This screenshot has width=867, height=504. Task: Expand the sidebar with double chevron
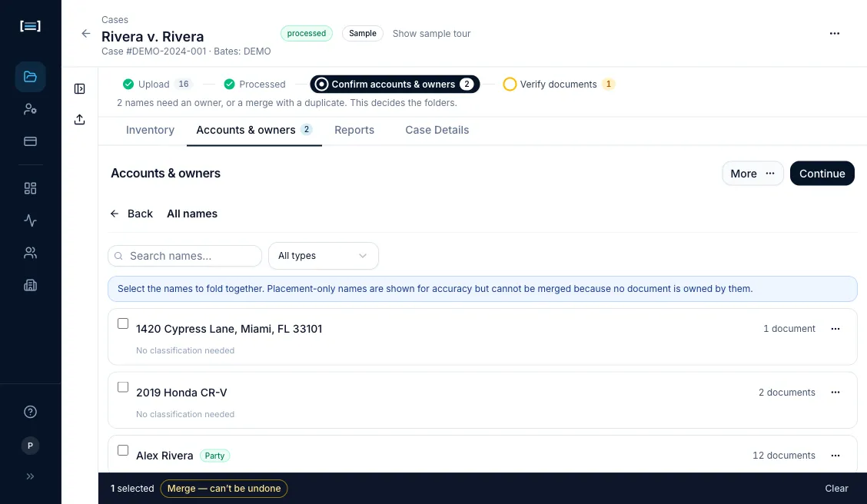(31, 476)
